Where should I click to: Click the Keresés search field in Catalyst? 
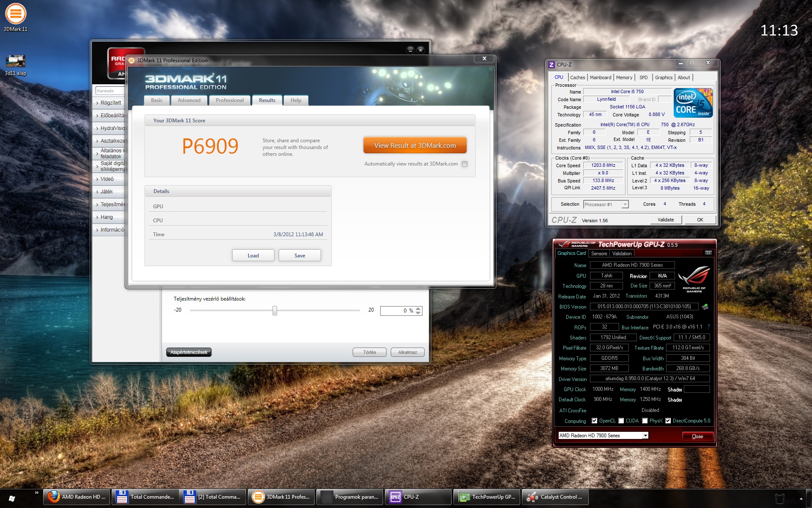[110, 91]
